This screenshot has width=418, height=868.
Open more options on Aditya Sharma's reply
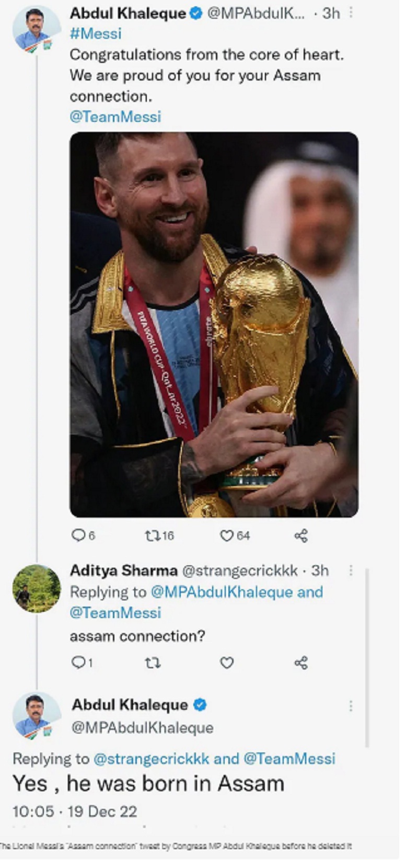tap(351, 570)
